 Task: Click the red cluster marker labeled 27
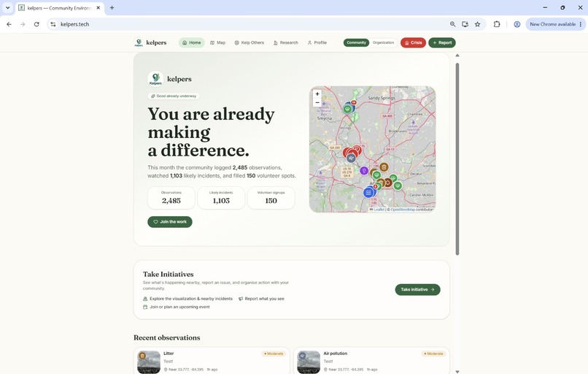pyautogui.click(x=357, y=150)
